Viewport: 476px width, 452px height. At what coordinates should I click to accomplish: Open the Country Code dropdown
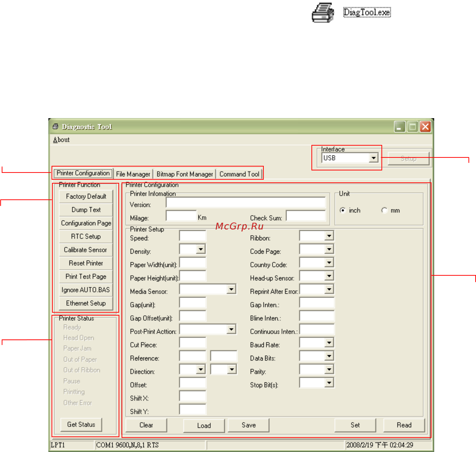329,262
